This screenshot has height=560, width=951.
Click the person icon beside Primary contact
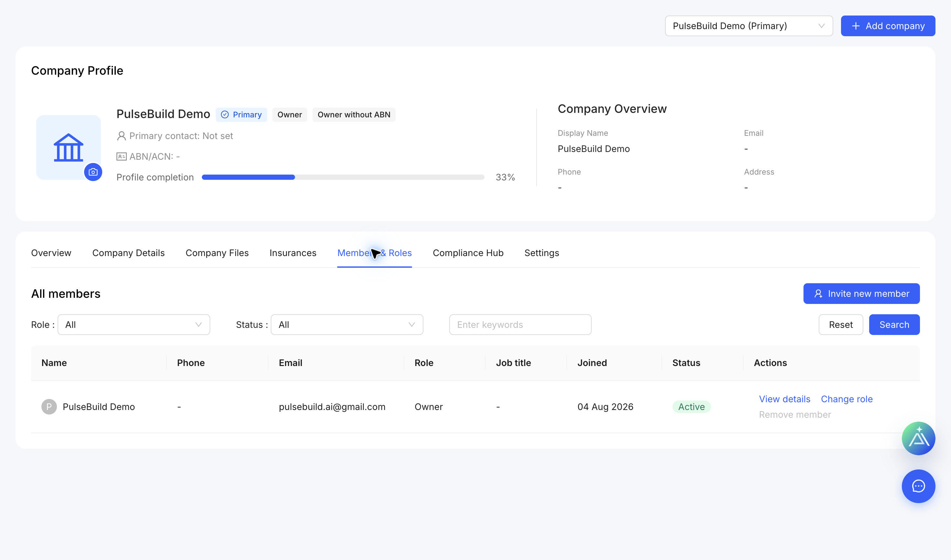click(121, 136)
